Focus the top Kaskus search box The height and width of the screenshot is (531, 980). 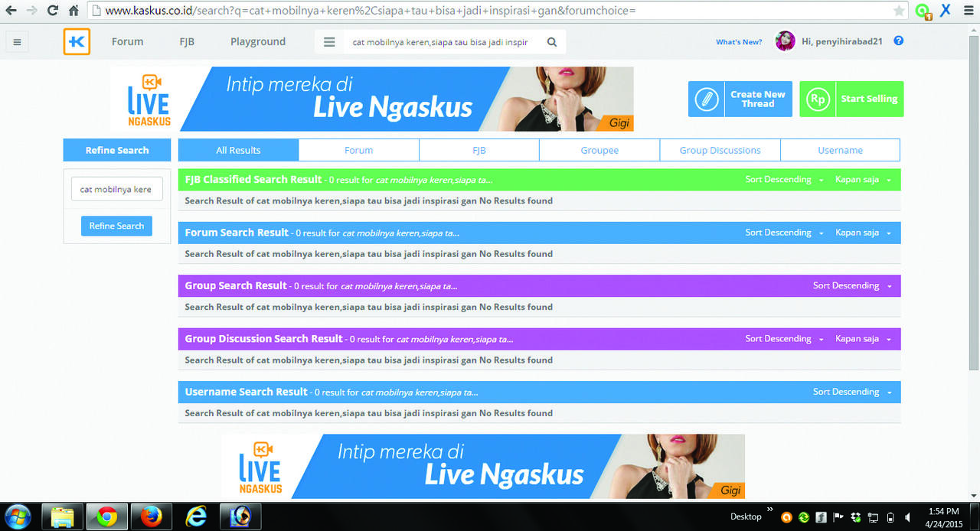pos(440,42)
